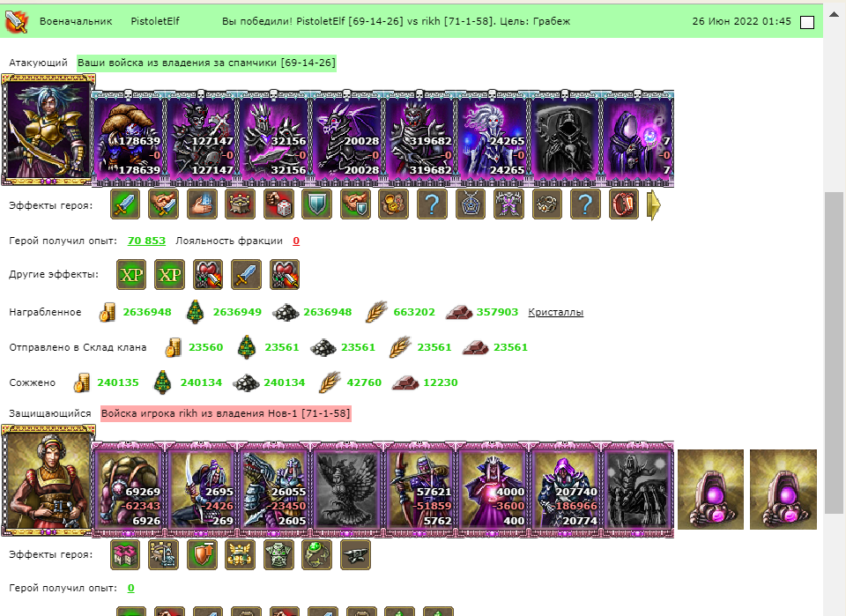This screenshot has height=616, width=846.
Task: Click the defender hero portrait
Action: (48, 480)
